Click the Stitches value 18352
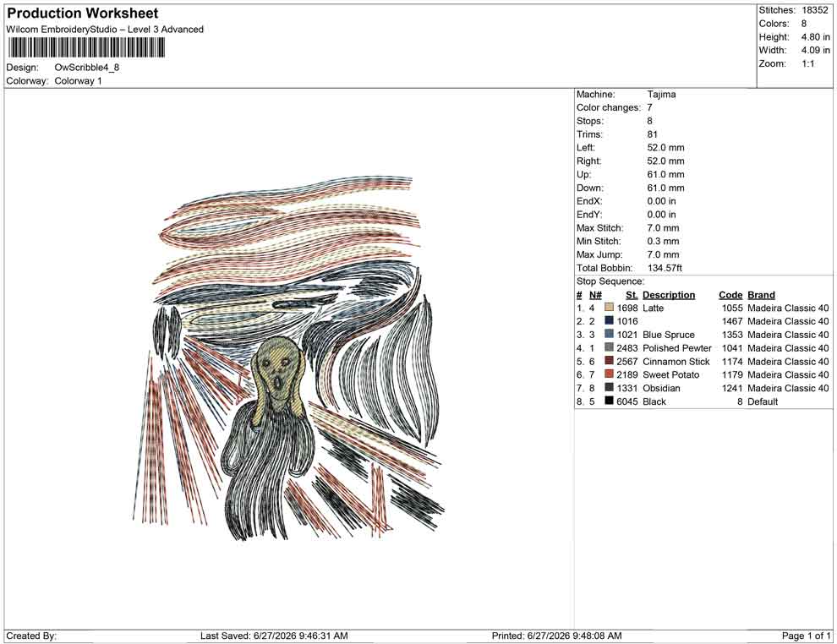 tap(814, 10)
